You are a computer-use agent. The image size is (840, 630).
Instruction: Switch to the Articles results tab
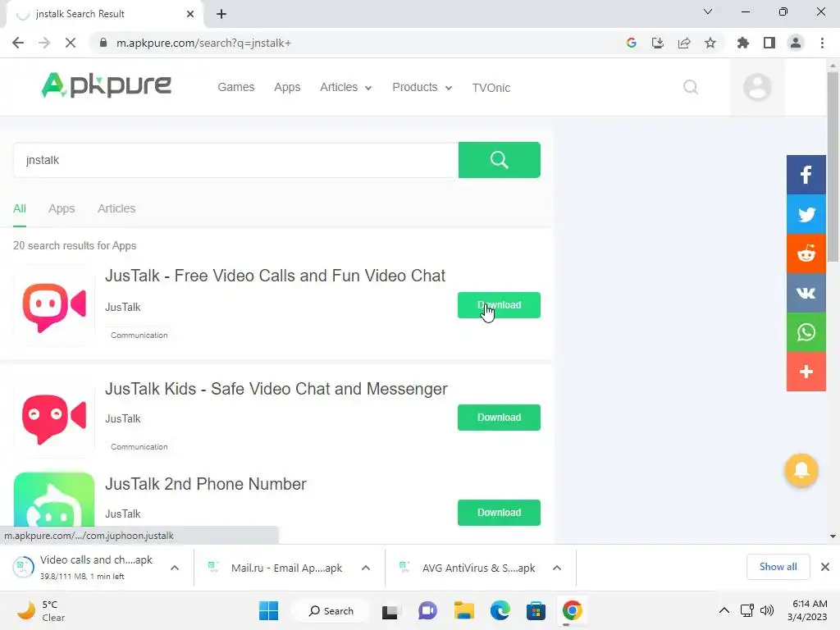pos(116,208)
